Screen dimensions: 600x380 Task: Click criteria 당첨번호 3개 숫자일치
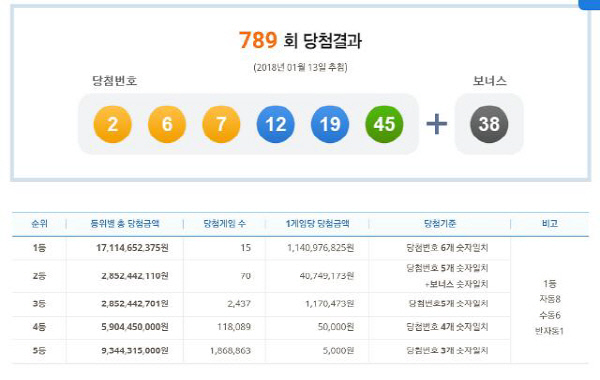447,351
